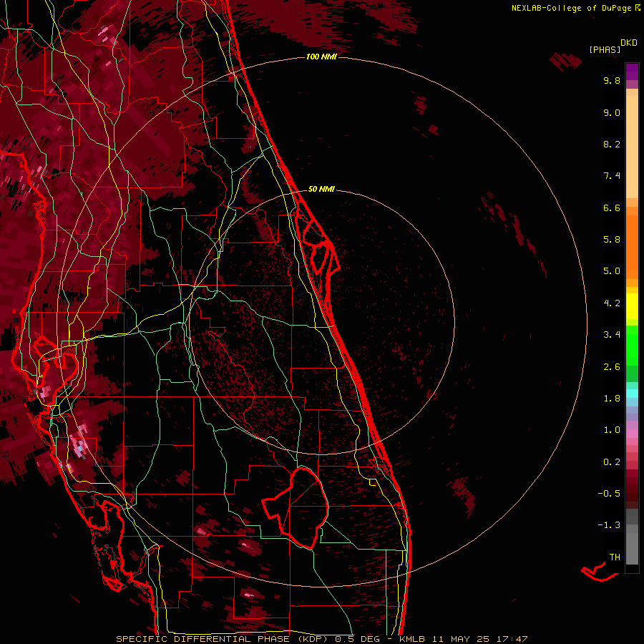The height and width of the screenshot is (644, 644).
Task: Click the bright green color bar segment
Action: [632, 345]
